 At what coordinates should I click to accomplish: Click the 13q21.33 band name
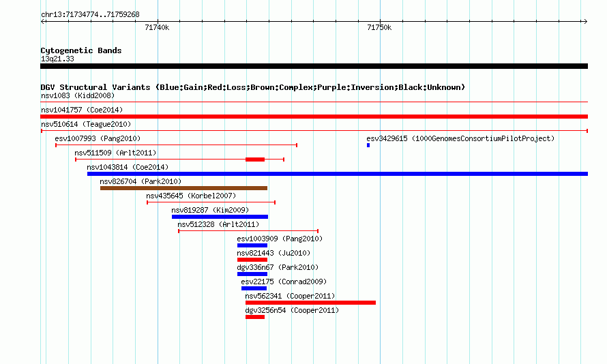click(57, 59)
